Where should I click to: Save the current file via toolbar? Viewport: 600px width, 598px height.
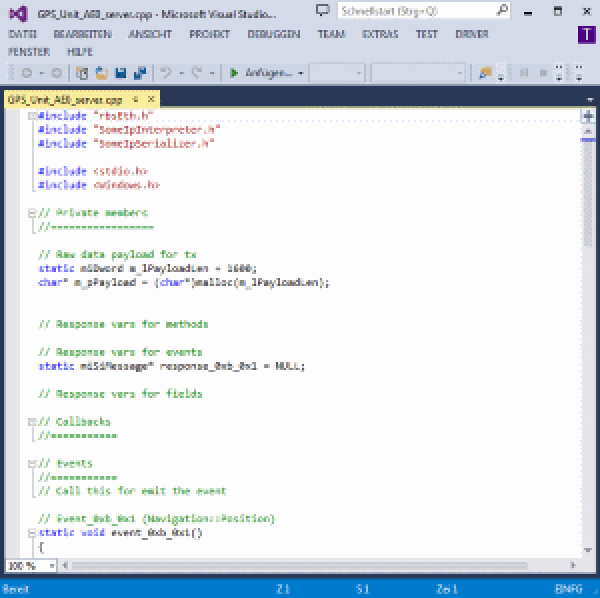[120, 73]
